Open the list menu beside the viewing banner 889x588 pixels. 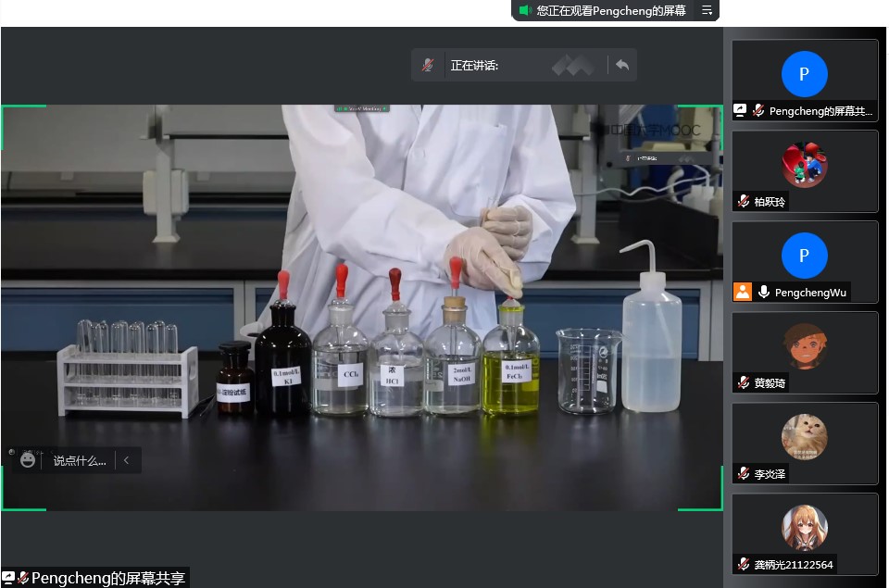[707, 10]
